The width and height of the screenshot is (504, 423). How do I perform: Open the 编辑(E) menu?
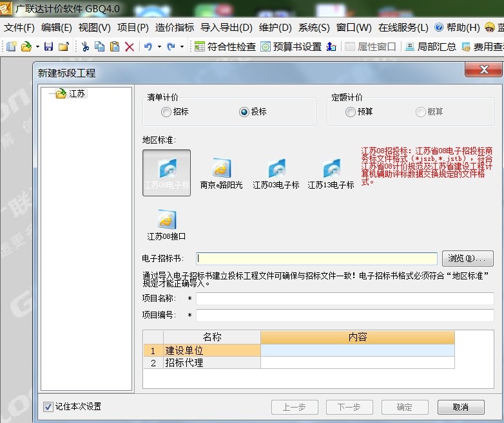[57, 28]
